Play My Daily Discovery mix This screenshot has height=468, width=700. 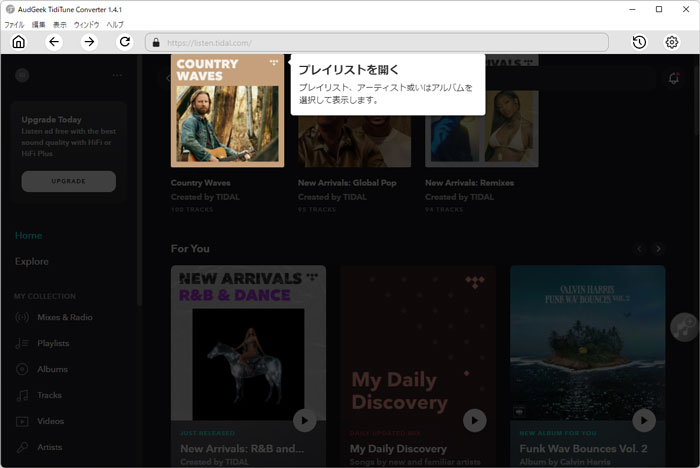tap(474, 420)
